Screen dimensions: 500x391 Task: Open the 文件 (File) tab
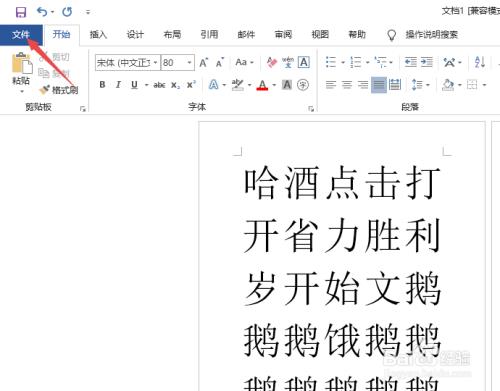pos(21,34)
